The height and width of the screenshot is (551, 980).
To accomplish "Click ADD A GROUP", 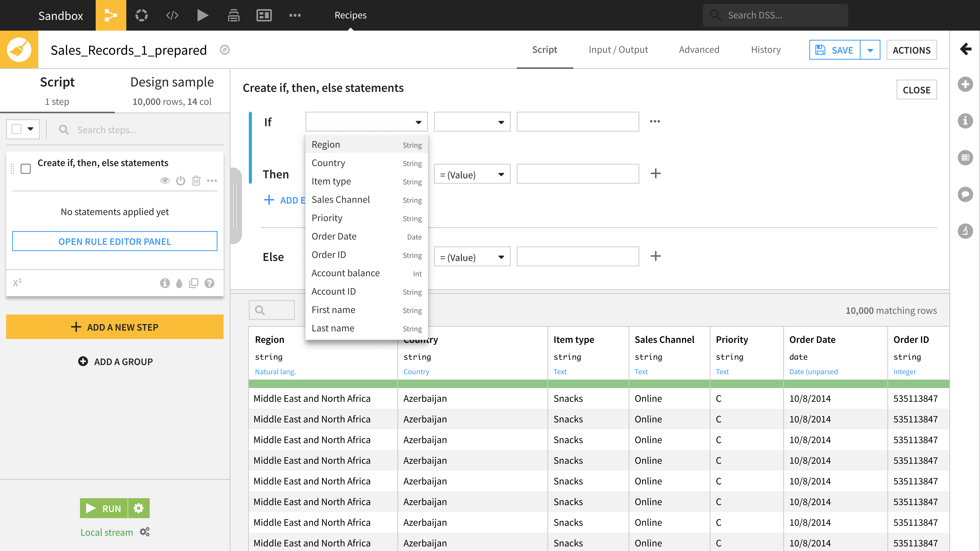I will point(115,361).
